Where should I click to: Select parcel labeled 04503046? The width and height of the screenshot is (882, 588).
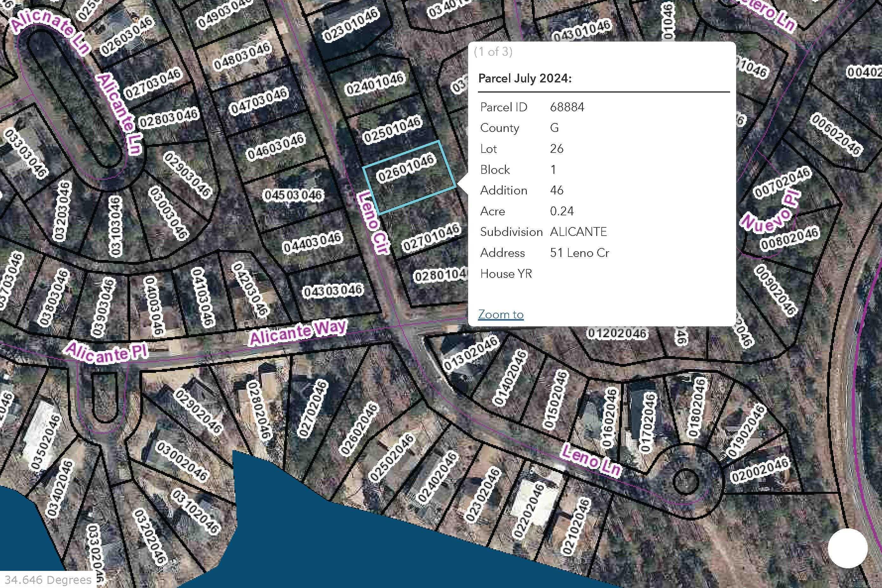pos(293,195)
